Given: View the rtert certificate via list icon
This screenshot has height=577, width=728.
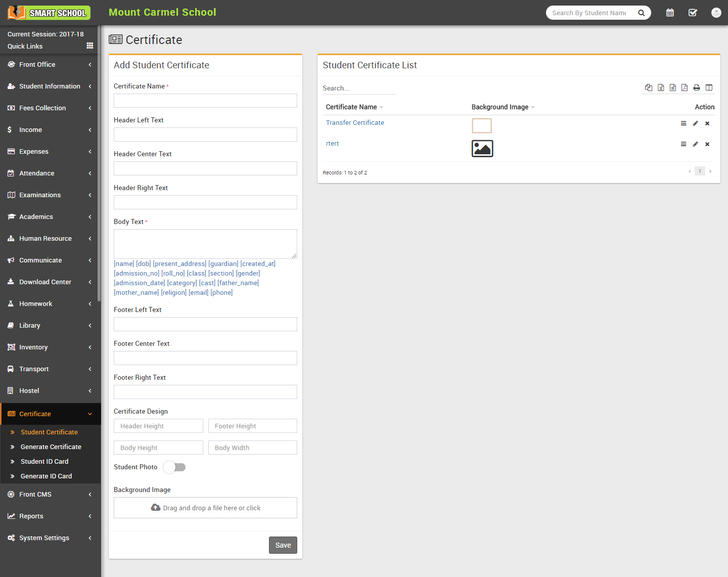Looking at the screenshot, I should coord(684,144).
